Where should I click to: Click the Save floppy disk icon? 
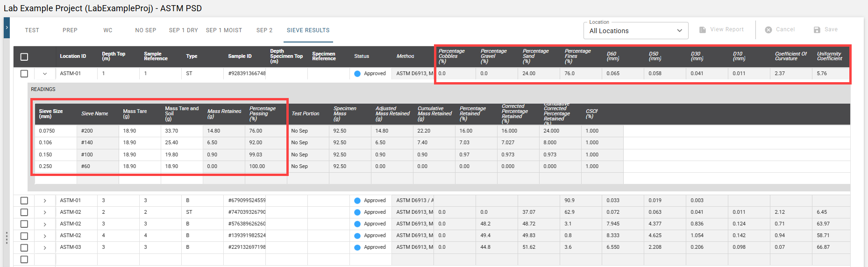(817, 30)
